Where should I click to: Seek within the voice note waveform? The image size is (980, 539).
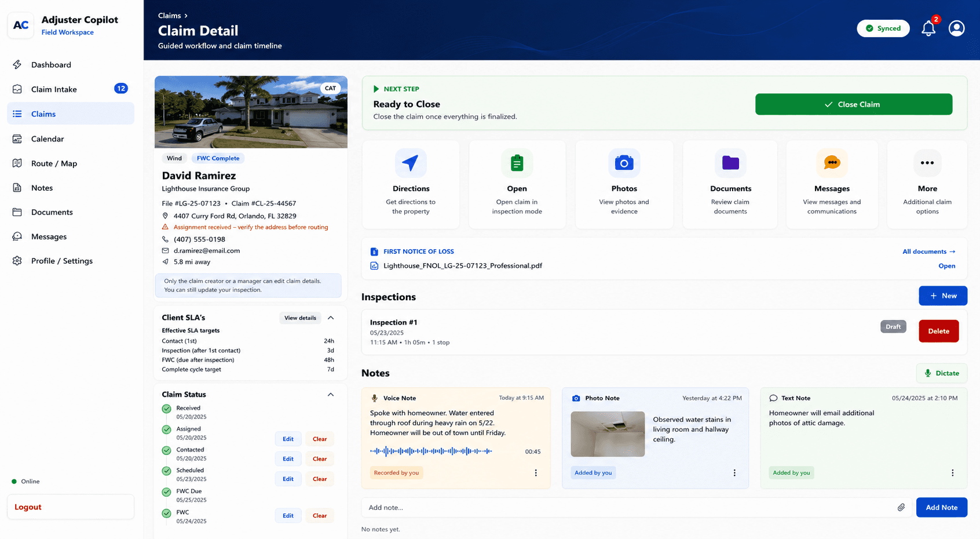click(431, 451)
